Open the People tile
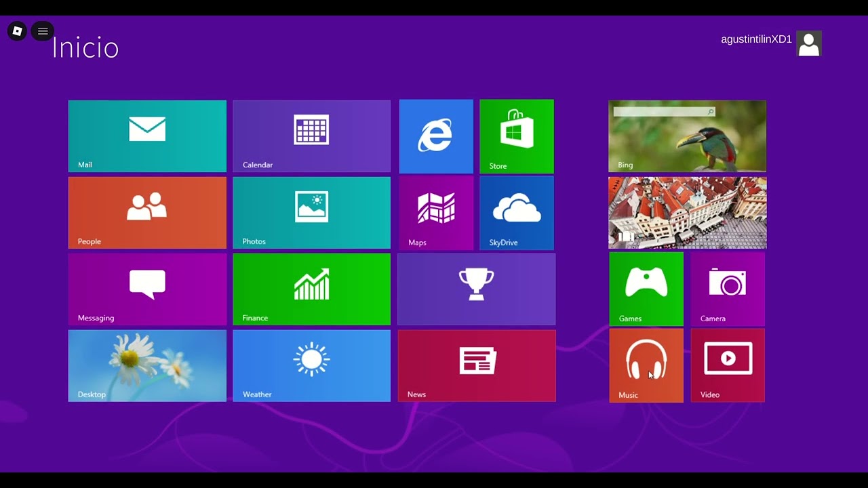Screen dimensions: 868x488 (147, 213)
